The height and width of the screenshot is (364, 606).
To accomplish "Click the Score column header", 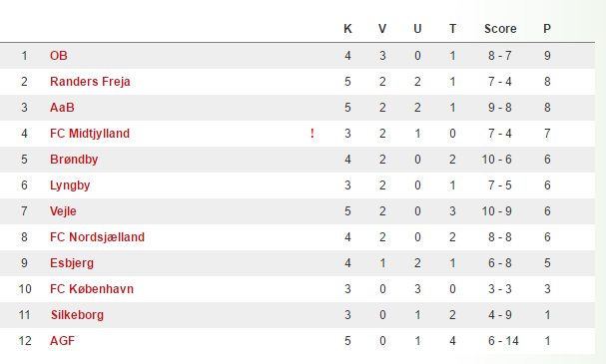I will coord(500,29).
